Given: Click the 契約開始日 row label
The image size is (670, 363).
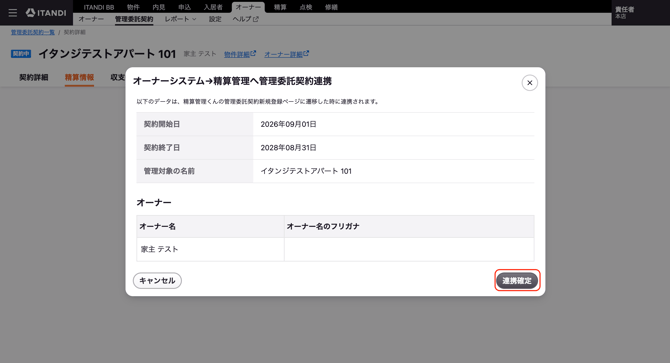Looking at the screenshot, I should [162, 124].
